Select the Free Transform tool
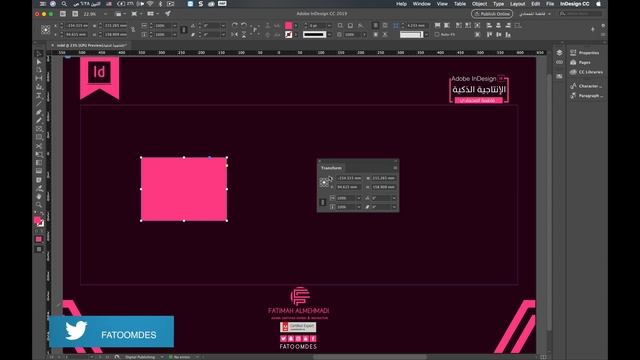The image size is (640, 360). 39,154
